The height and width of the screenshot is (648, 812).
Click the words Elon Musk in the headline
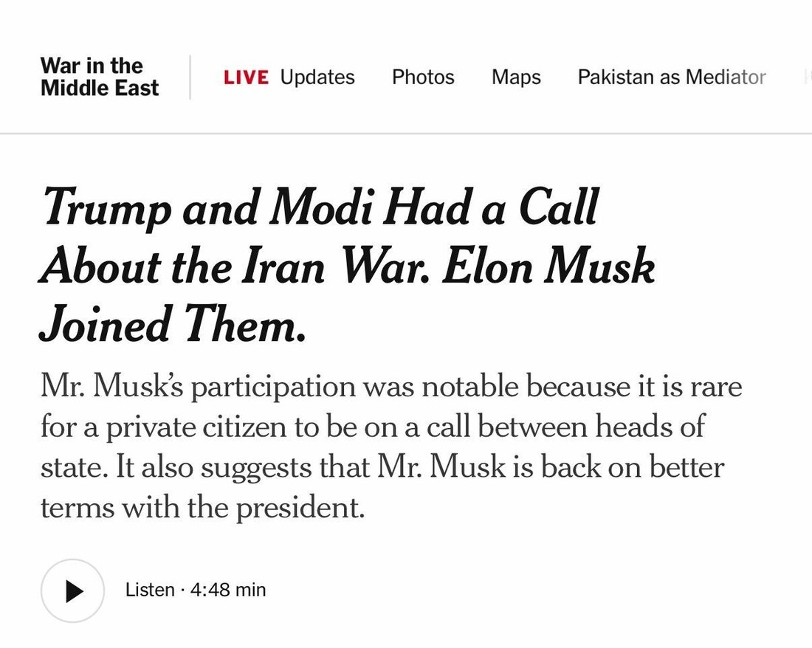pyautogui.click(x=548, y=266)
